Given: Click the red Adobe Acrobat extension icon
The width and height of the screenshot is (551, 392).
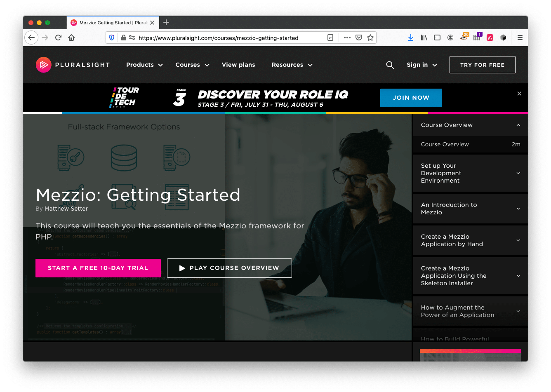Looking at the screenshot, I should (x=490, y=38).
